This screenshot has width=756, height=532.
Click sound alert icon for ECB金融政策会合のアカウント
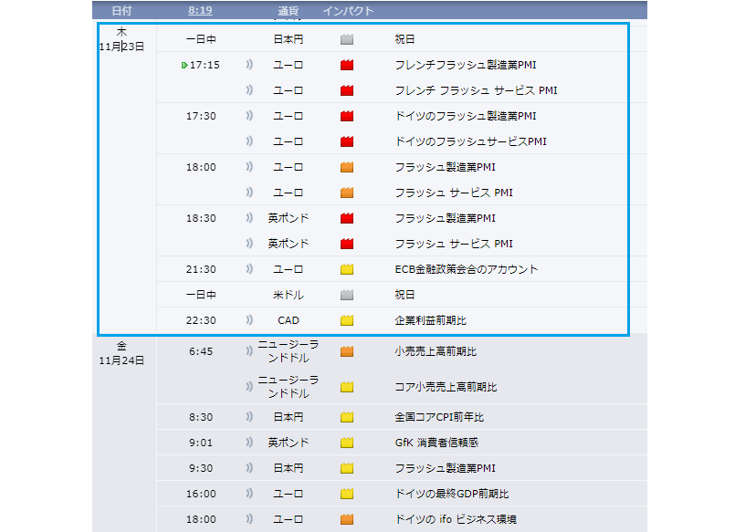(x=249, y=269)
